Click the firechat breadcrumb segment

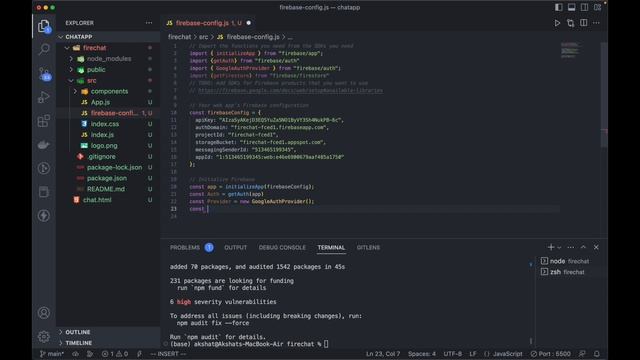coord(180,37)
